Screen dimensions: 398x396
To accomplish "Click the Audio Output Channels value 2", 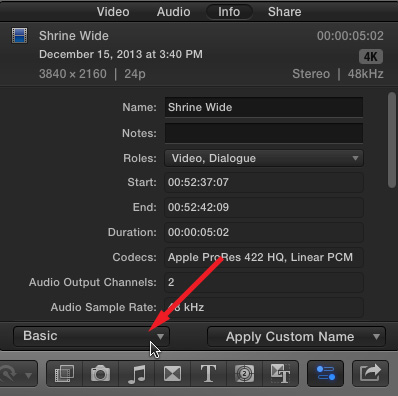I will coord(264,282).
